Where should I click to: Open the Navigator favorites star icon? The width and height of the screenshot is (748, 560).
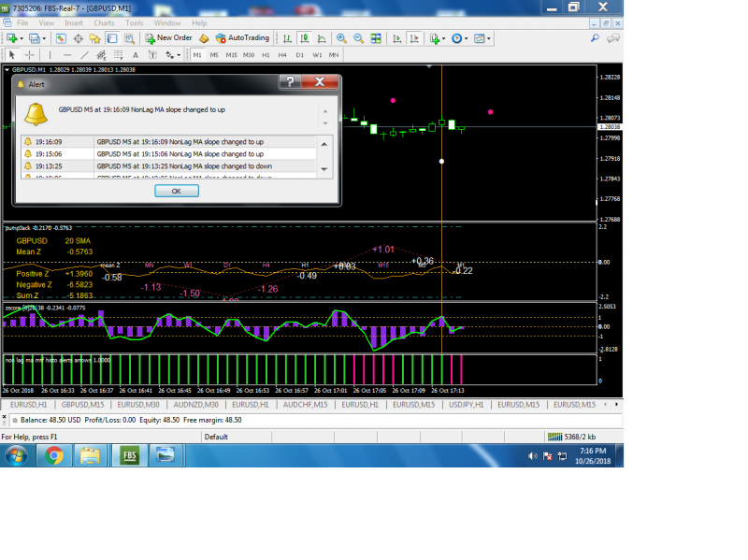95,38
